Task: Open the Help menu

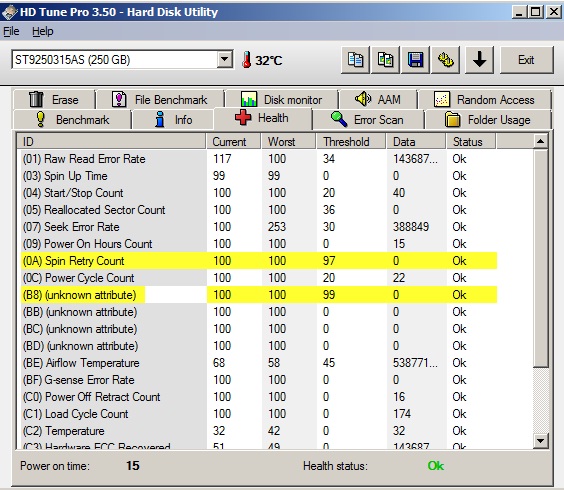Action: point(43,31)
